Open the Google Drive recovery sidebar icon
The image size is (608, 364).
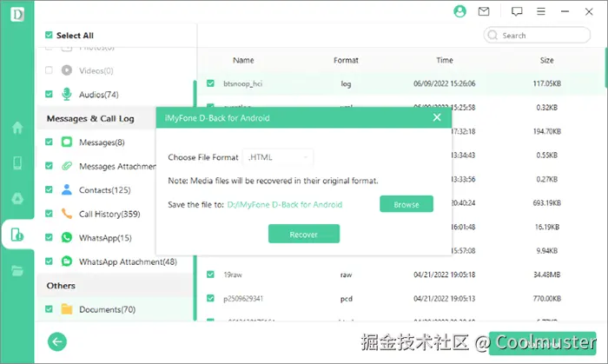(x=17, y=198)
